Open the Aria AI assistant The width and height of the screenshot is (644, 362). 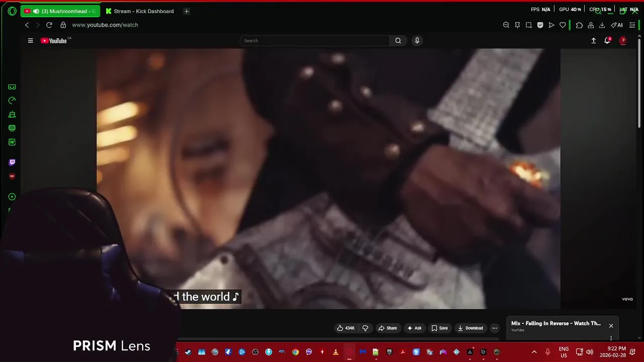point(617,25)
